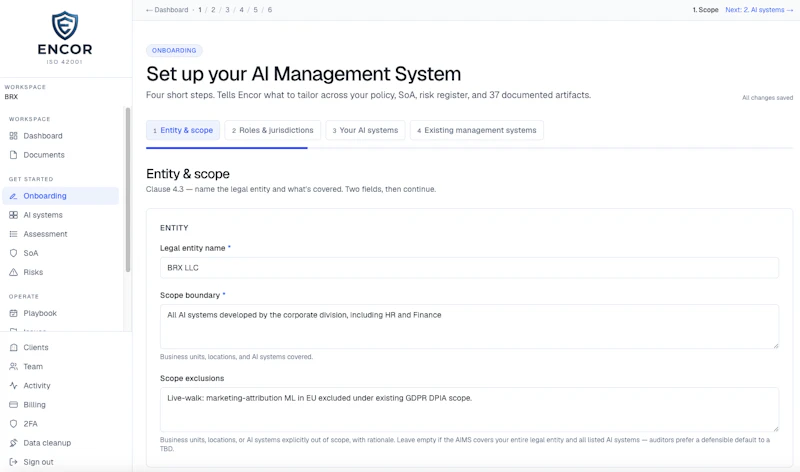Click the Risks warning triangle icon
This screenshot has height=472, width=800.
tap(13, 272)
